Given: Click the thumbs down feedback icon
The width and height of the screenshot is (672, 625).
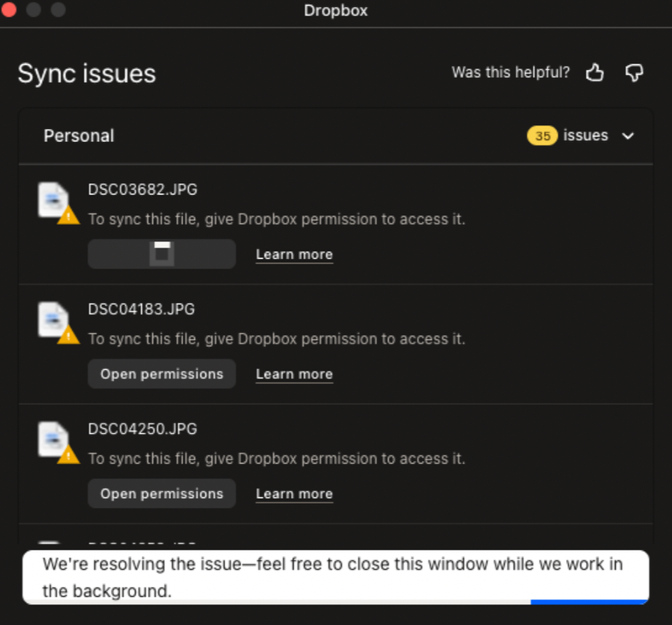Looking at the screenshot, I should pos(634,73).
